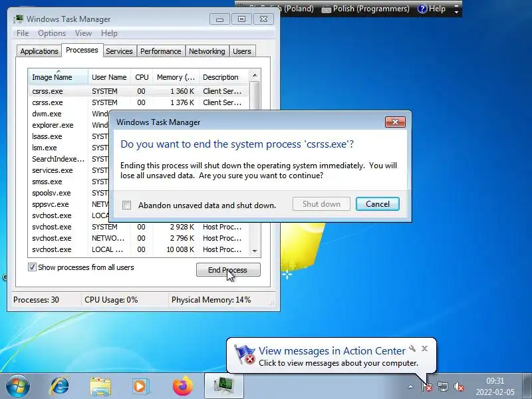The image size is (532, 399).
Task: Click View messages in Action Center
Action: click(x=332, y=350)
